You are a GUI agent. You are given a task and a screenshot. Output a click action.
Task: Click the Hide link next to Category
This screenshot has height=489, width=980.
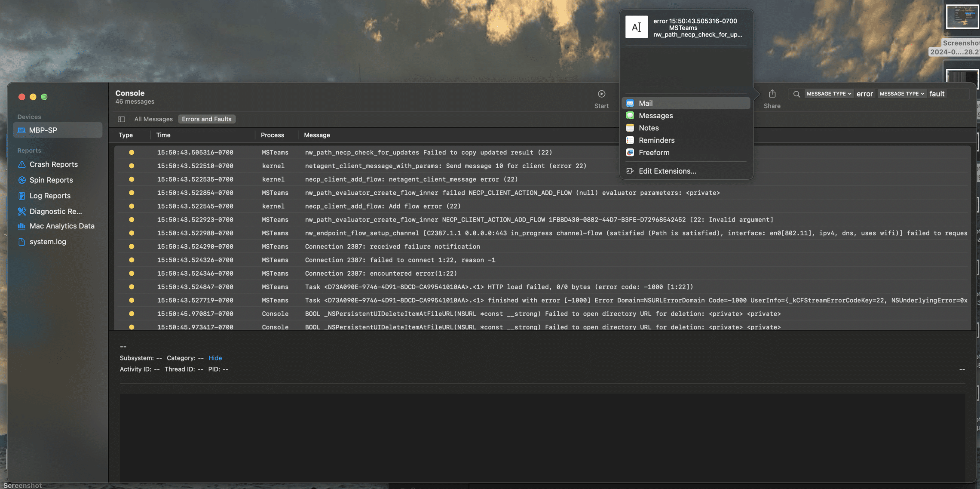click(215, 358)
